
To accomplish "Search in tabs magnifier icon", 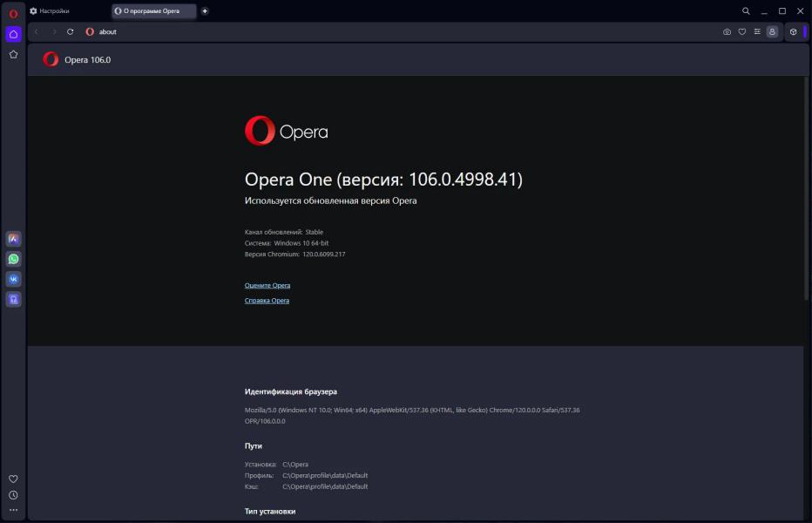I will (x=746, y=10).
